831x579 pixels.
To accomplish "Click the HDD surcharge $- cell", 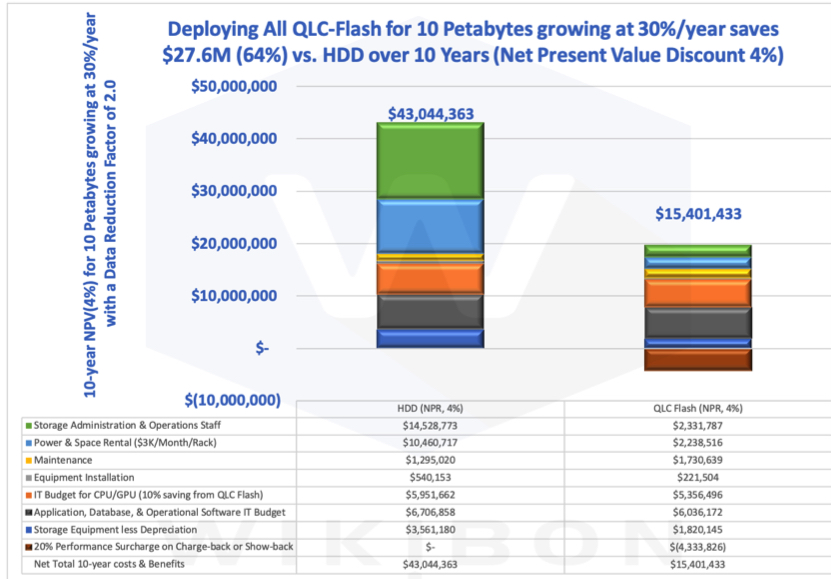I will coord(430,547).
